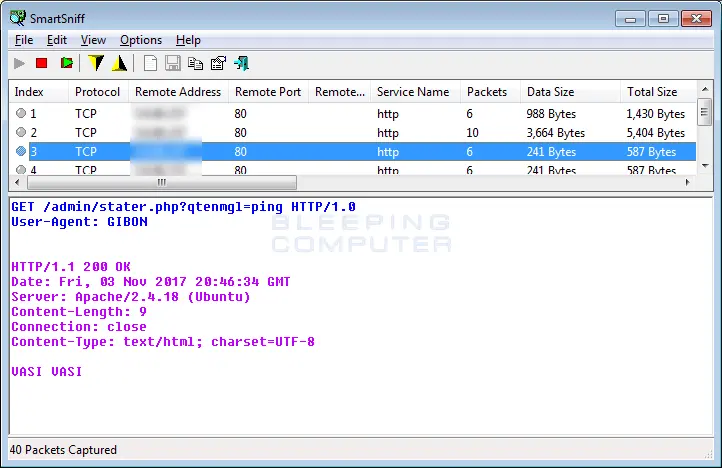The width and height of the screenshot is (722, 468).
Task: Click the Content-Type: text/html line
Action: pos(163,342)
